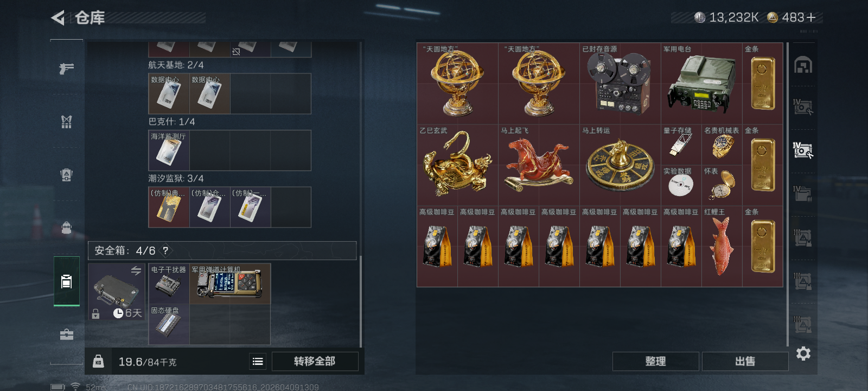Click the question mark next to 安全箱

165,250
